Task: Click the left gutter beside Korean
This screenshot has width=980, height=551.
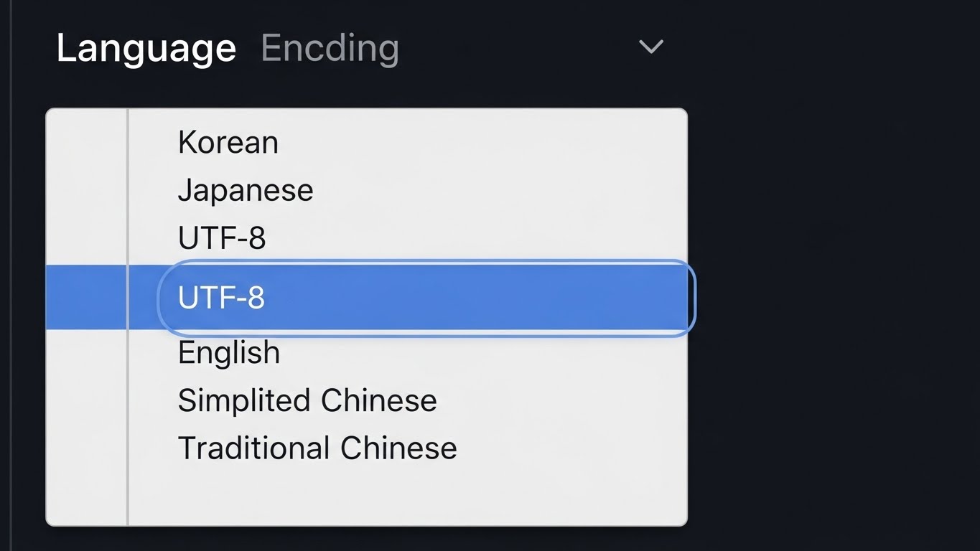Action: click(86, 143)
